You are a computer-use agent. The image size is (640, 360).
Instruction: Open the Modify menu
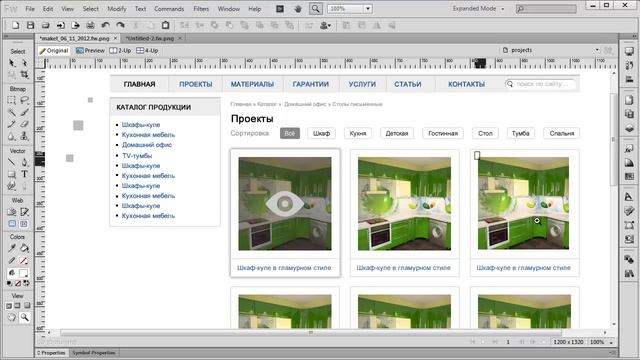117,9
